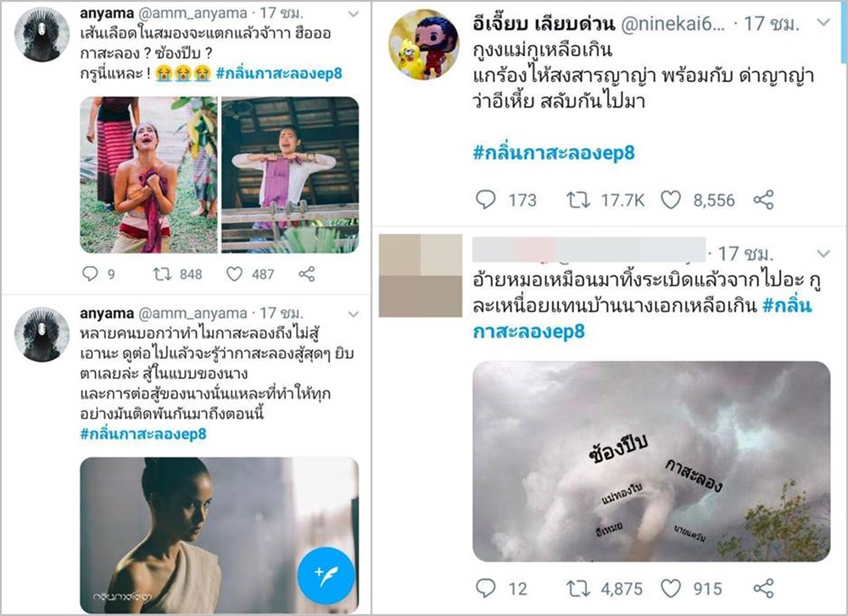
Task: Open options chevron on อีเจี๊ยบ เลียบด่วน tweet
Action: point(823,22)
